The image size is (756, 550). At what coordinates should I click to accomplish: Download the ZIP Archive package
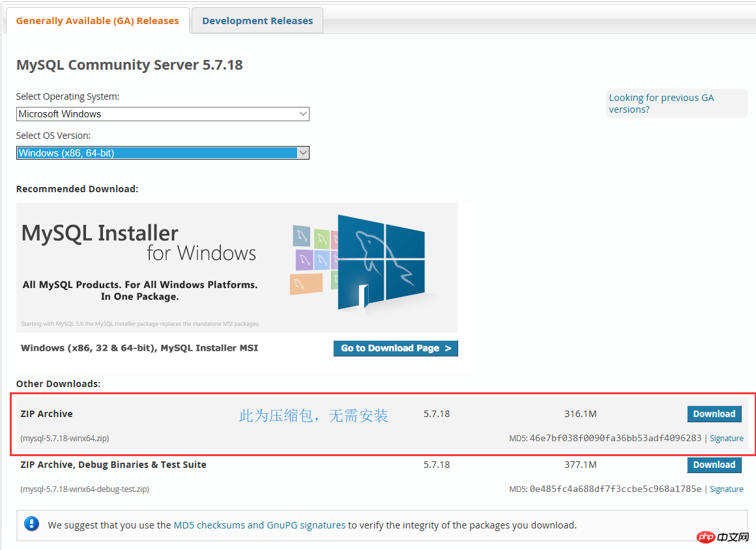[x=714, y=414]
